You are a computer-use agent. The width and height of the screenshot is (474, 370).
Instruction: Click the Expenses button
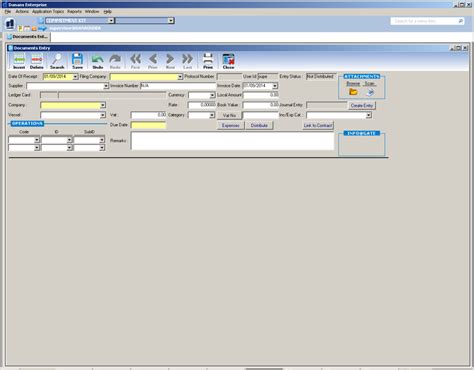[231, 126]
